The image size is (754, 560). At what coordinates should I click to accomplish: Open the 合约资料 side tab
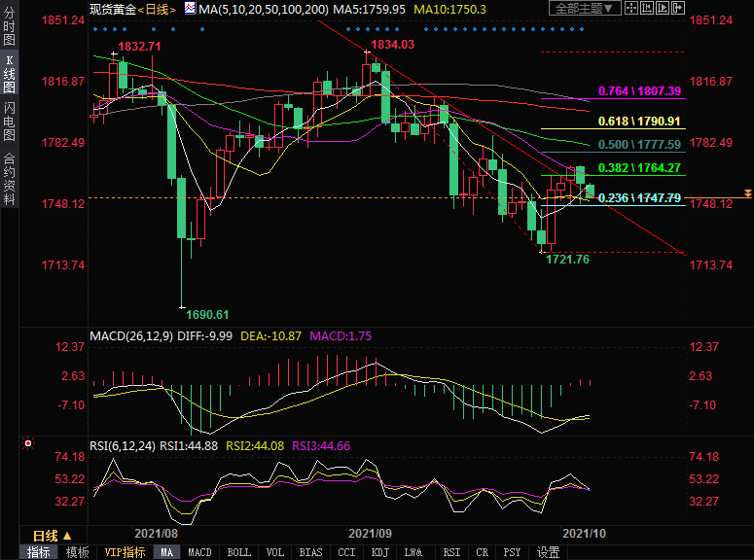(9, 179)
